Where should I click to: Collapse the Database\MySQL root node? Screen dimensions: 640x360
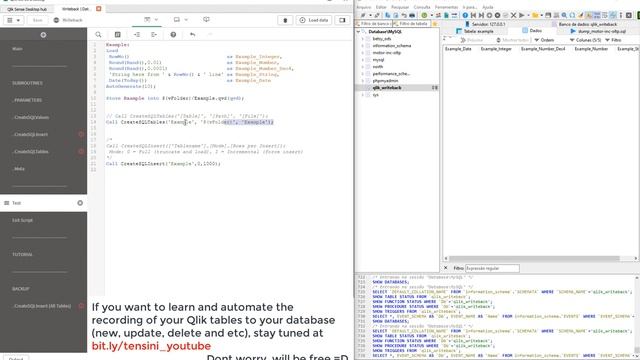click(358, 31)
